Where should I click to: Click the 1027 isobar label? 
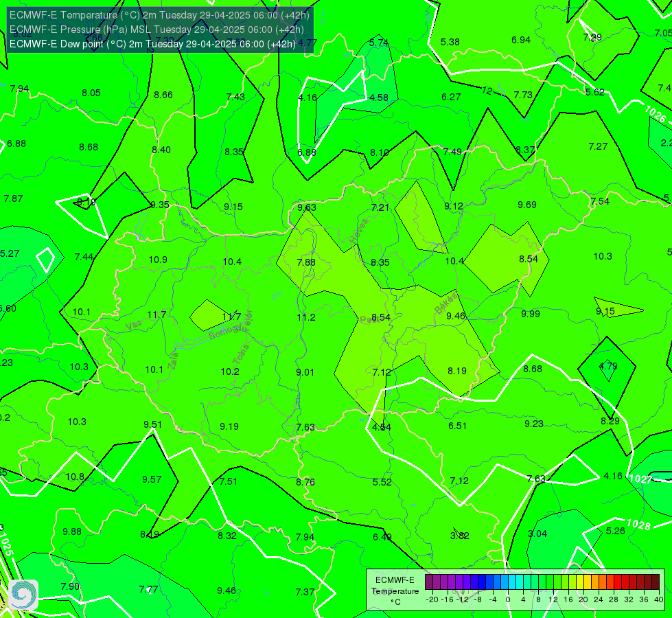(640, 479)
